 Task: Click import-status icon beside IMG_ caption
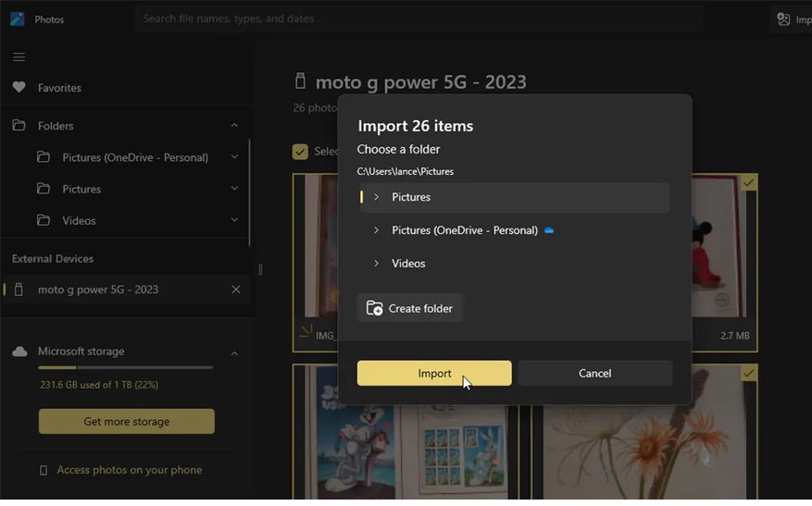pyautogui.click(x=306, y=330)
